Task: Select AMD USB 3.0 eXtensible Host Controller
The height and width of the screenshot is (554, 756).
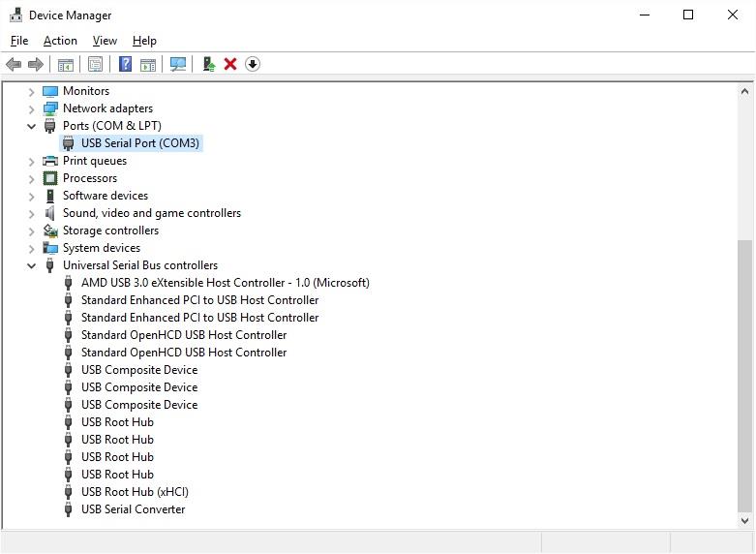Action: click(225, 283)
